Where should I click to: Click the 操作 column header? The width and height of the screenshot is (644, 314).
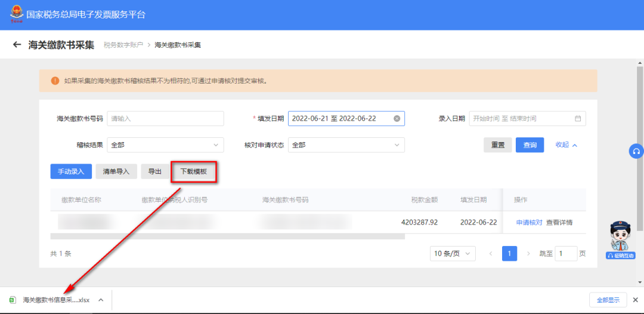[x=521, y=200]
